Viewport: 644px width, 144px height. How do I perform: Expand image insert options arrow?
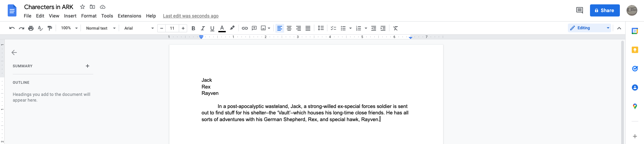[x=269, y=28]
